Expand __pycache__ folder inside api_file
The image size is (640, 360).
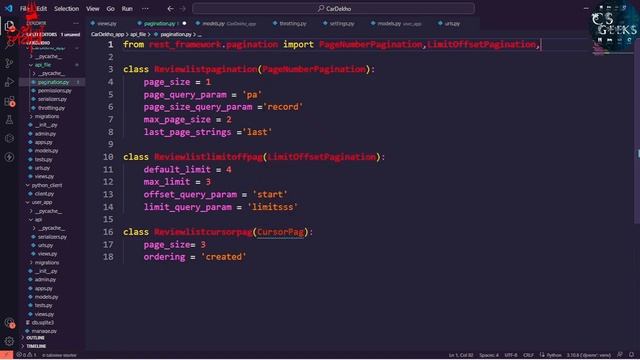pos(50,73)
